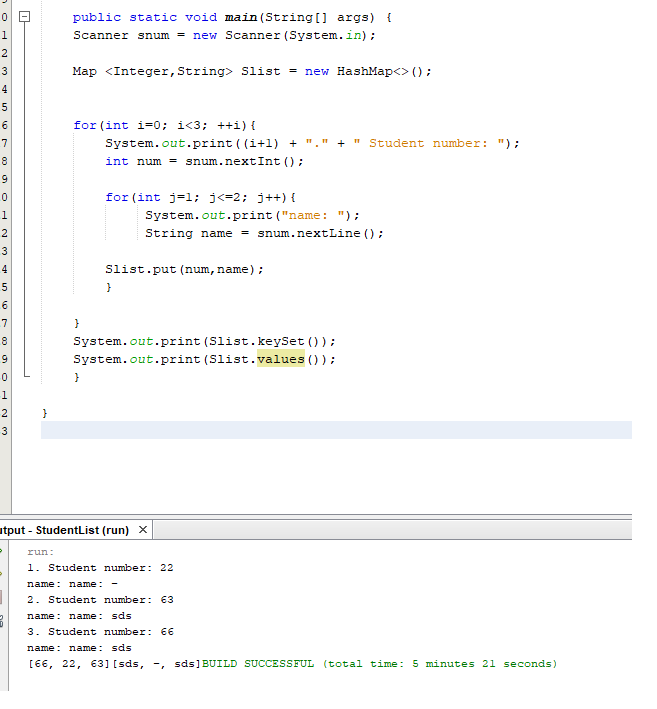
Task: Click the 'public static void main' declaration line
Action: pyautogui.click(x=232, y=18)
